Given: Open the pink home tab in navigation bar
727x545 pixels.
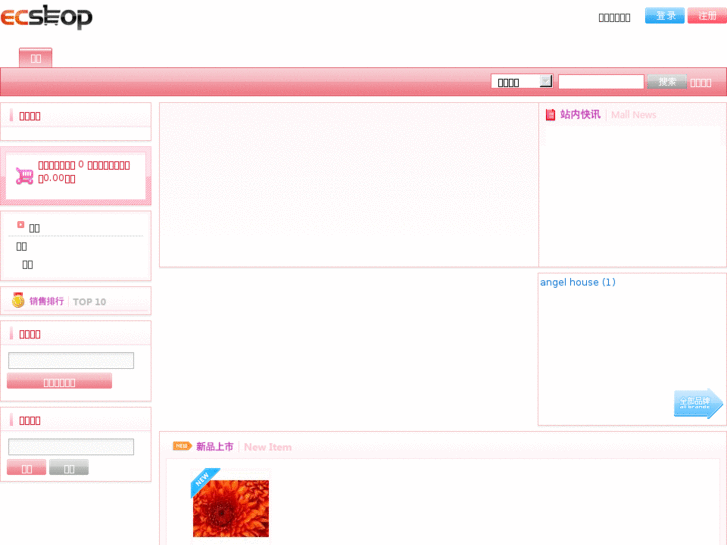Looking at the screenshot, I should tap(36, 58).
